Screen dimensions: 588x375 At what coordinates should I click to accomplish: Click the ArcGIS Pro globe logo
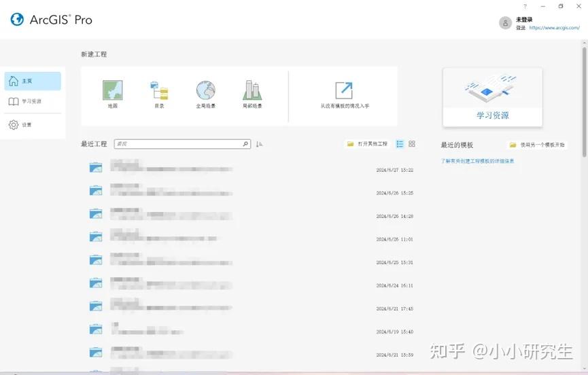tap(17, 20)
